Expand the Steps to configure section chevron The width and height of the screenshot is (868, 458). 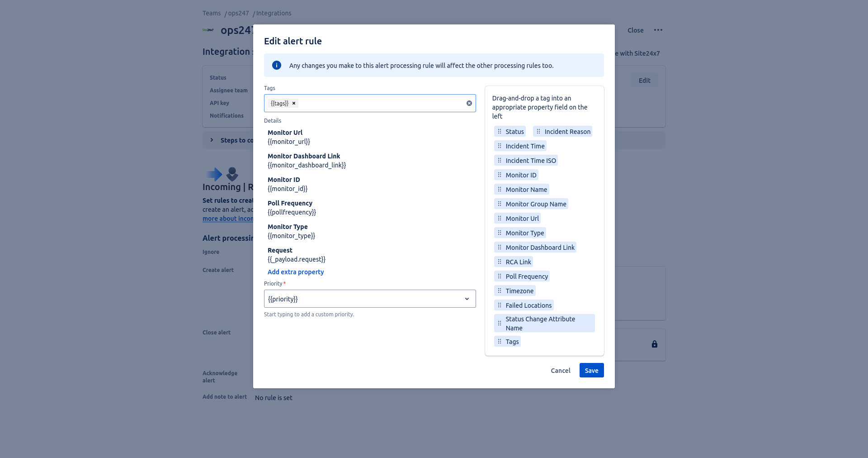pyautogui.click(x=212, y=140)
